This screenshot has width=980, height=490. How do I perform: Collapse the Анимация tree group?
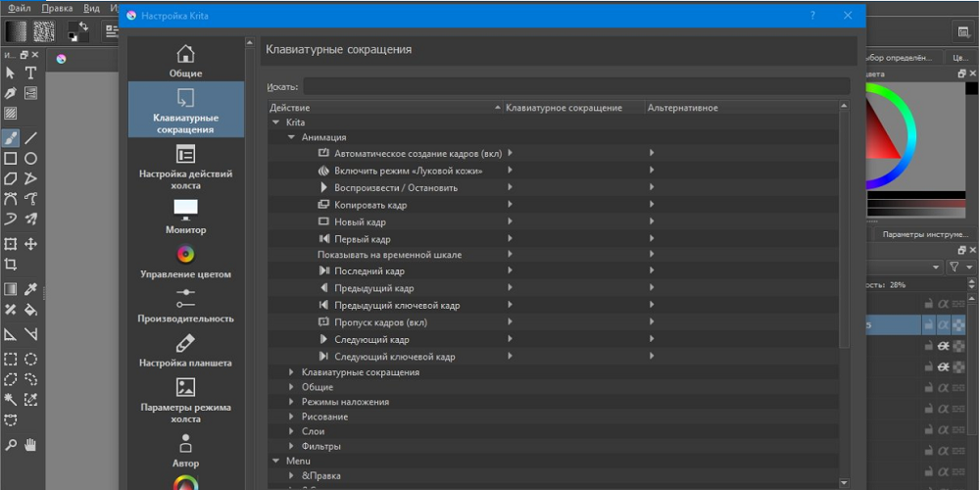coord(292,138)
